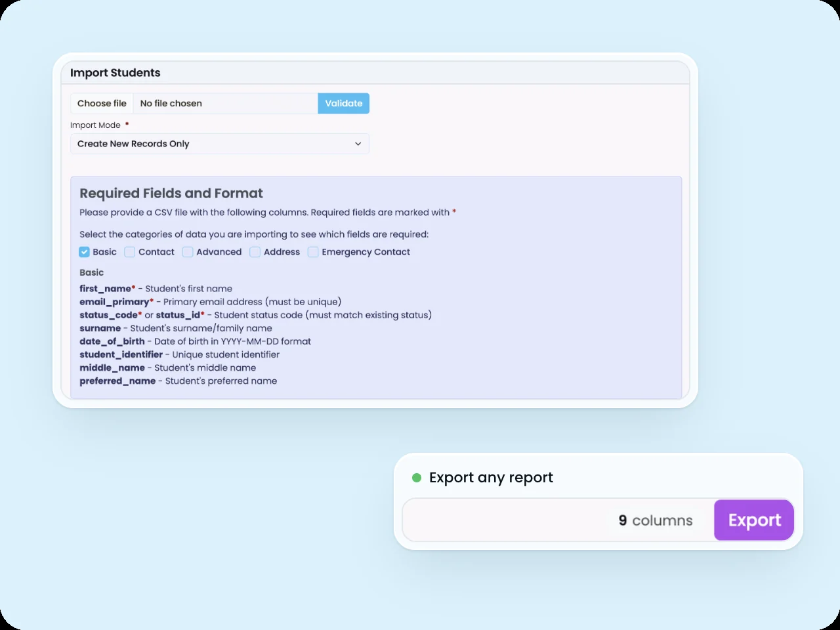This screenshot has height=630, width=840.
Task: Click the 'status_code' field label
Action: [x=109, y=315]
